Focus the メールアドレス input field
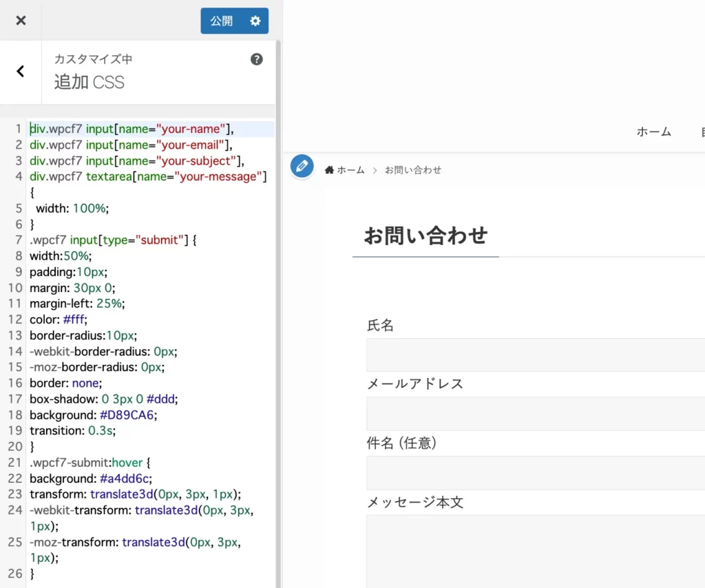 click(536, 414)
